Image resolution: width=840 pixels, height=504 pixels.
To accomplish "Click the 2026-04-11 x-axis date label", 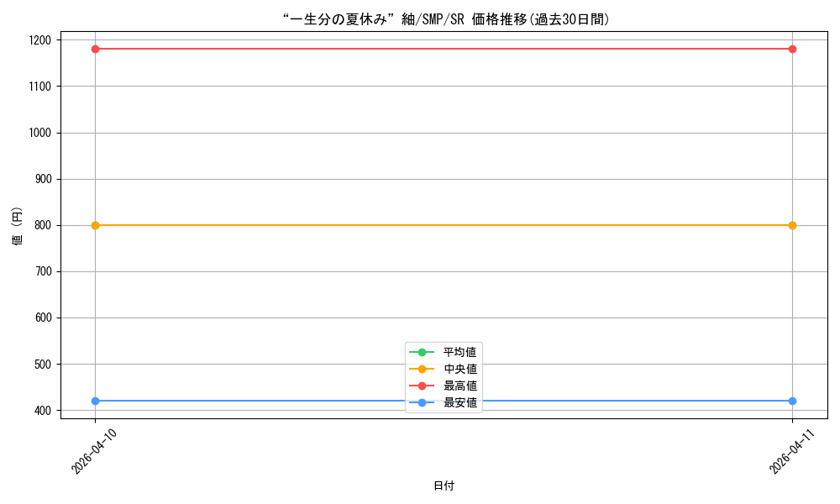I will tap(792, 451).
